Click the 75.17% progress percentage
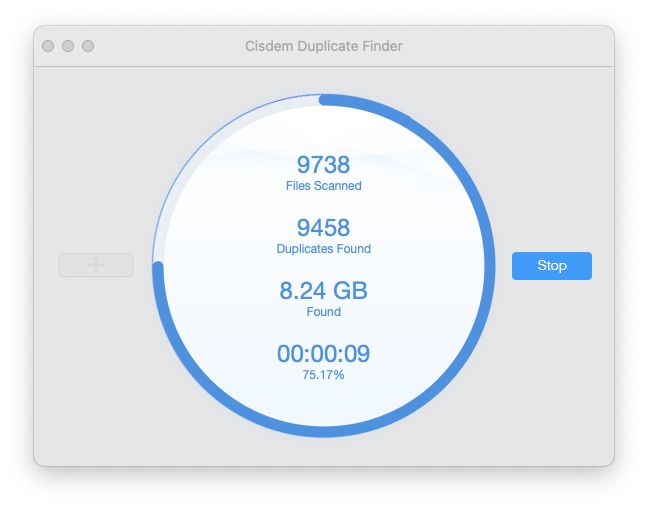 (323, 375)
